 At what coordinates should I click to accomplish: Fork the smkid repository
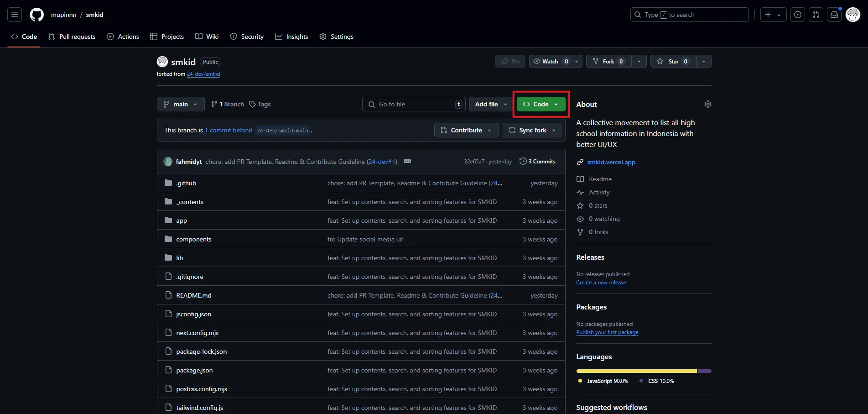tap(609, 61)
